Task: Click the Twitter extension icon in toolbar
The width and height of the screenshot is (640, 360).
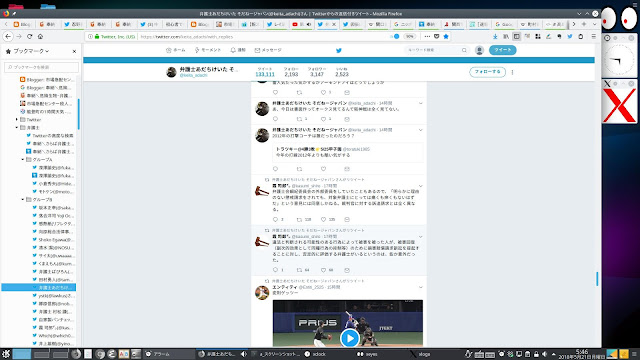Action: click(x=570, y=36)
